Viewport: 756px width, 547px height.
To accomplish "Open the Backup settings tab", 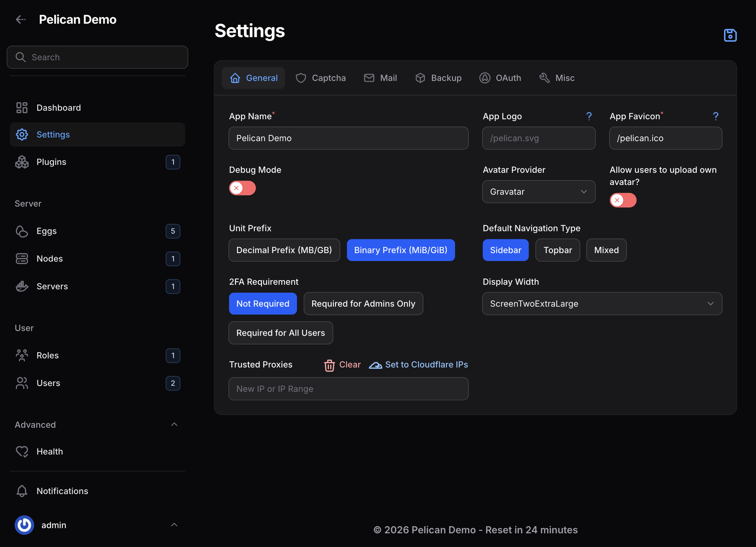I will click(438, 78).
